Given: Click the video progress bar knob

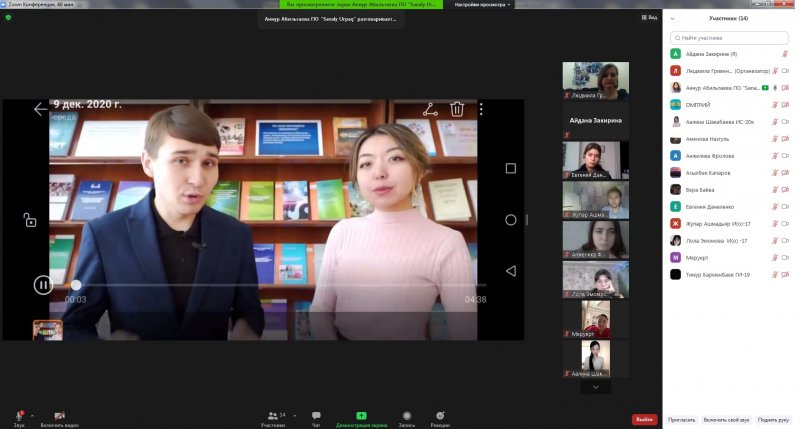Looking at the screenshot, I should click(x=76, y=285).
